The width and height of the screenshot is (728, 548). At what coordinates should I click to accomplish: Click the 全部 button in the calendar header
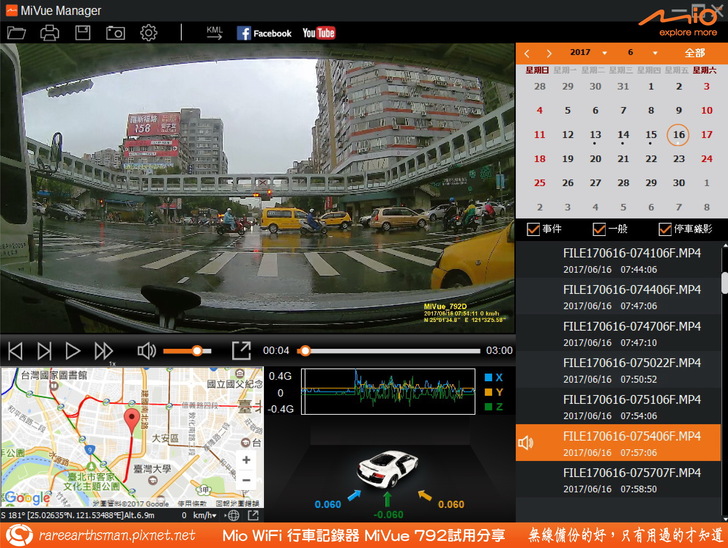click(x=695, y=52)
